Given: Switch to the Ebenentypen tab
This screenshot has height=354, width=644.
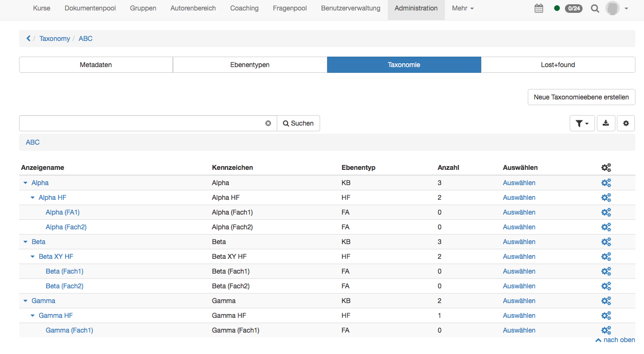Looking at the screenshot, I should (250, 64).
